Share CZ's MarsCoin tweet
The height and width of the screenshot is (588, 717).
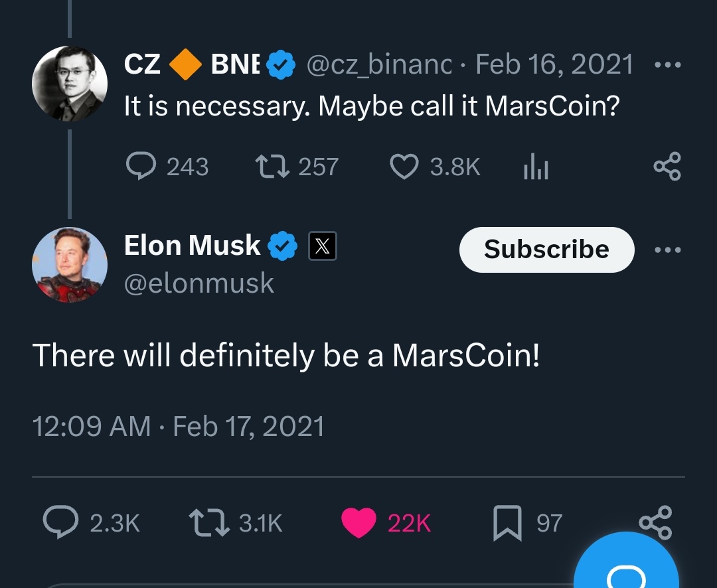(667, 166)
